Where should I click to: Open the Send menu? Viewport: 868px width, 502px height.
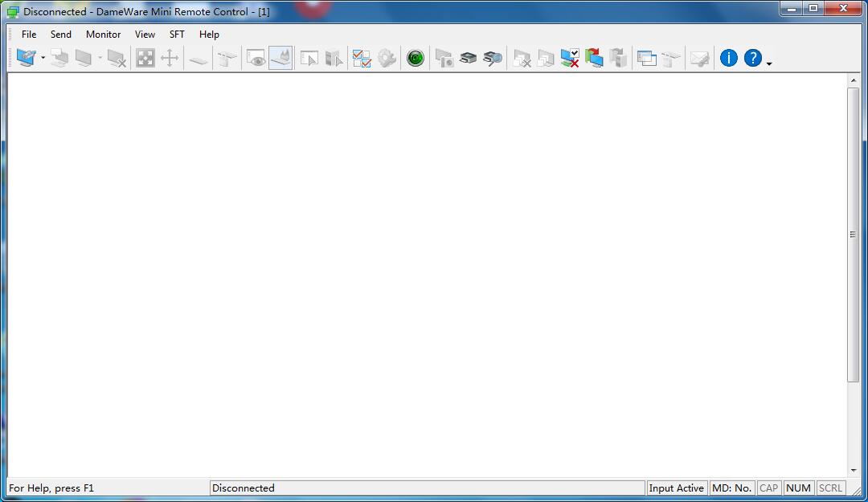tap(61, 35)
